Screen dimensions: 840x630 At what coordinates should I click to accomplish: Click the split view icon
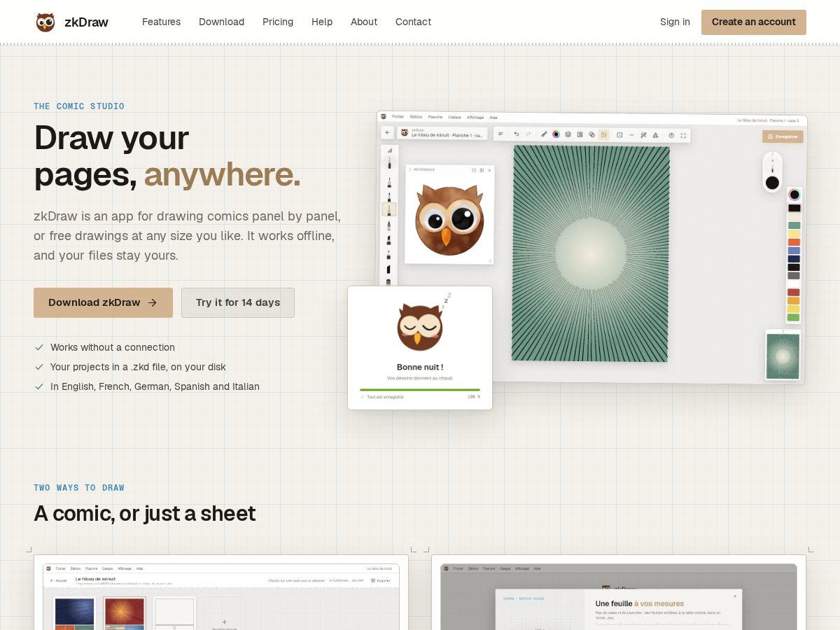pyautogui.click(x=619, y=135)
